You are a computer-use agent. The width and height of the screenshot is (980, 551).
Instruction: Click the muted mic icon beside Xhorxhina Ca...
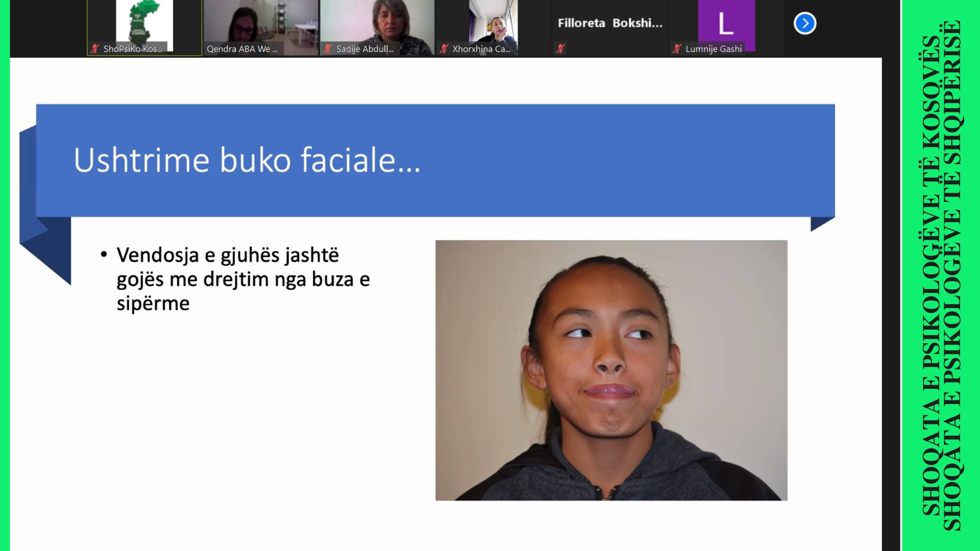click(x=444, y=49)
